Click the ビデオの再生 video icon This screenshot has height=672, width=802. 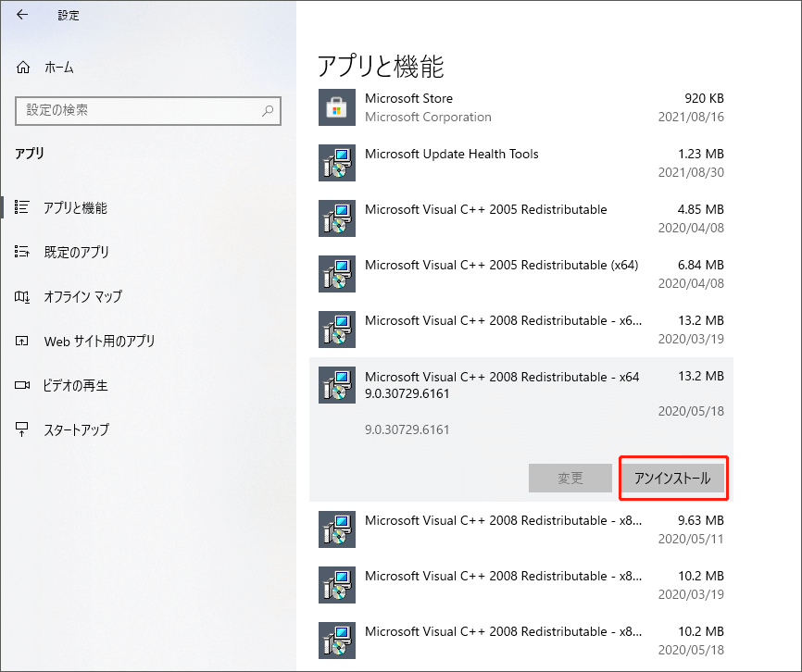point(23,386)
